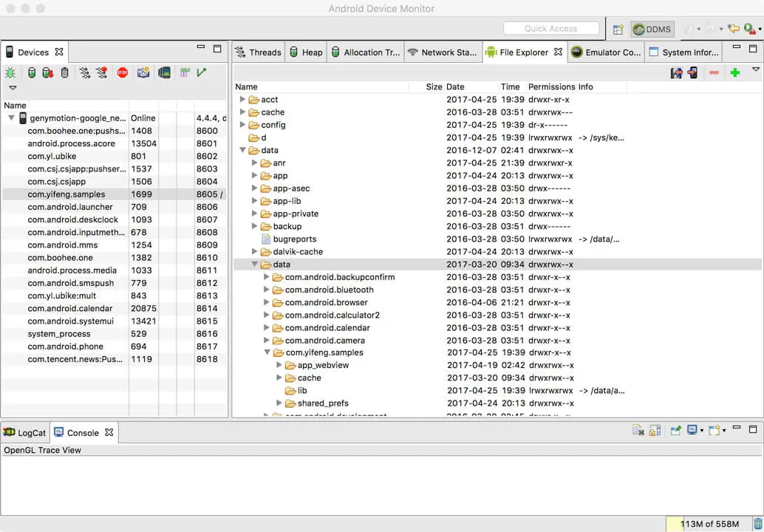This screenshot has height=532, width=764.
Task: Click the red minus Delete selection icon
Action: 714,73
